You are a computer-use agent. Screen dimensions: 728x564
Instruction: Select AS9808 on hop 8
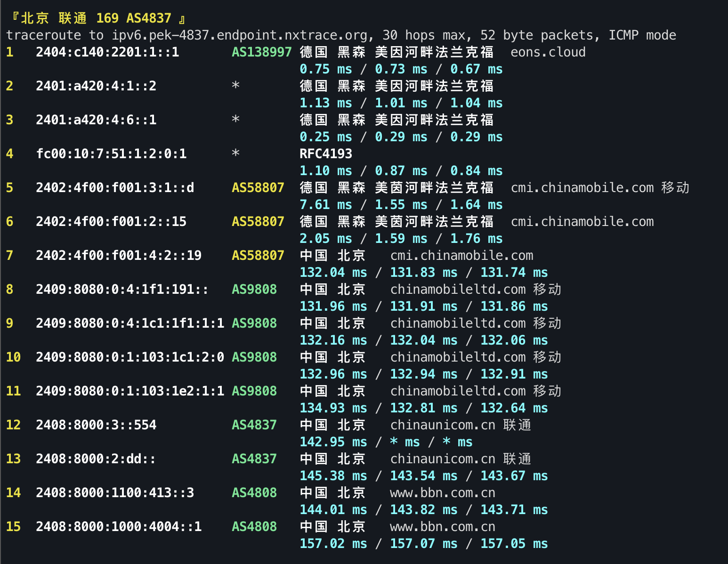(x=254, y=289)
